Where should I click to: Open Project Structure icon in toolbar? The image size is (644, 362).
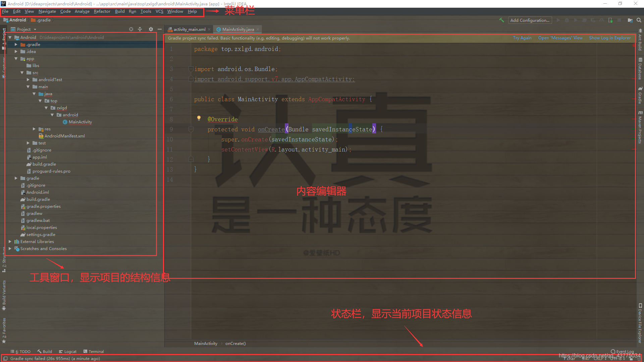(x=630, y=20)
